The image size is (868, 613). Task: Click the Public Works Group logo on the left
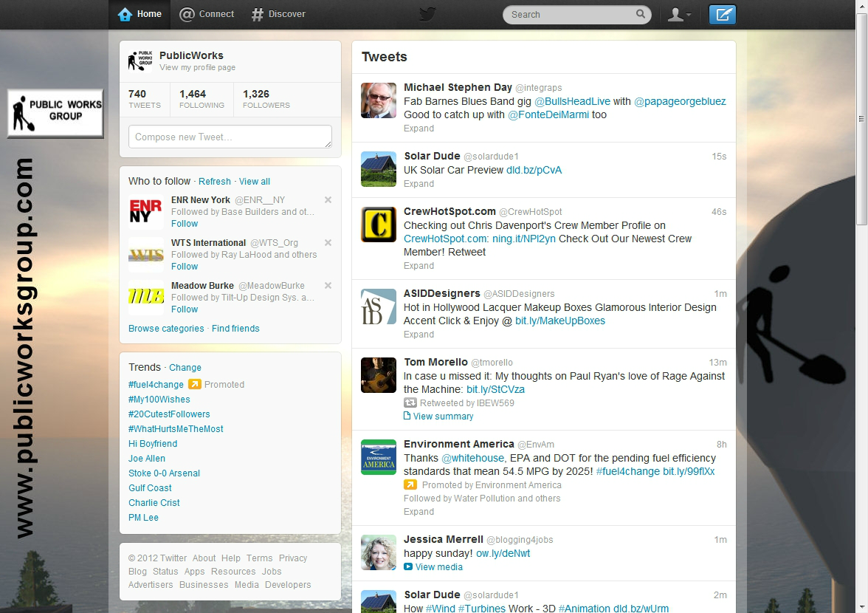55,113
